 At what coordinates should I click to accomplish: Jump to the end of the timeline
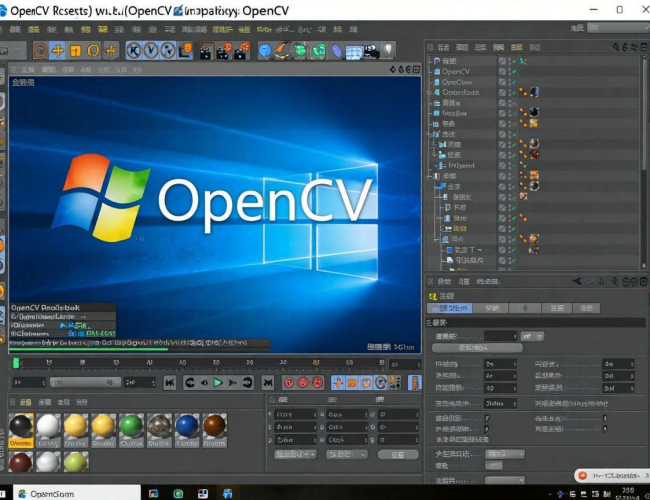(x=268, y=382)
